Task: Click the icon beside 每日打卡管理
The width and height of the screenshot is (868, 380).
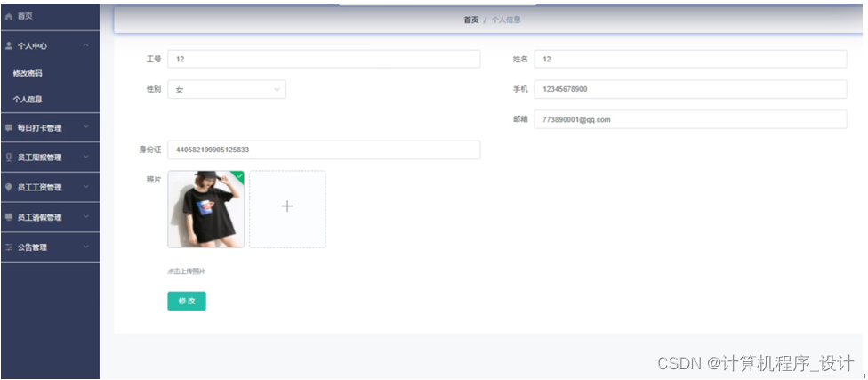Action: [8, 128]
